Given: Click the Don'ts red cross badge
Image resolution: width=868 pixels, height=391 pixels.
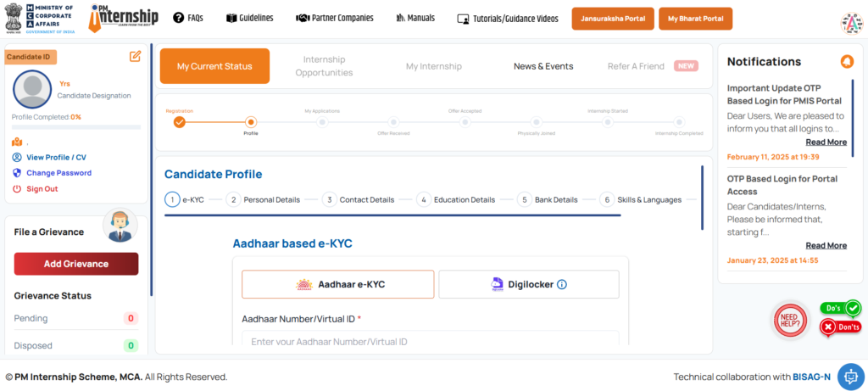Looking at the screenshot, I should tap(841, 327).
